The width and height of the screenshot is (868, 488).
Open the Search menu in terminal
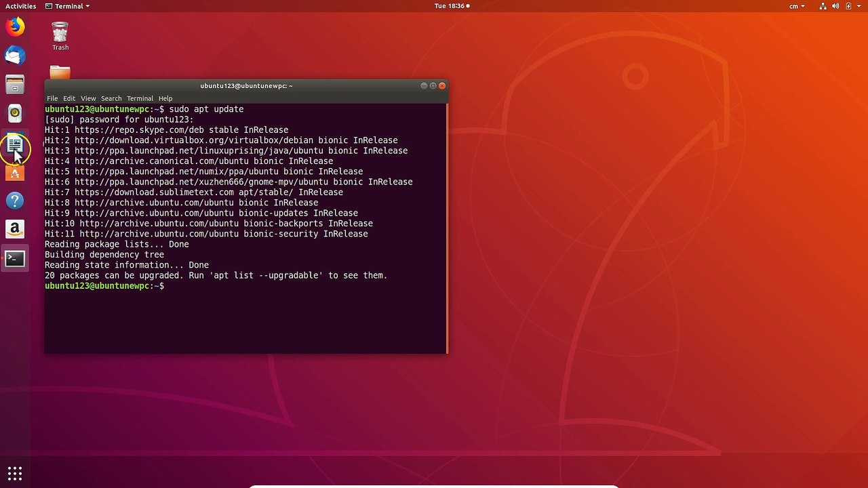111,98
